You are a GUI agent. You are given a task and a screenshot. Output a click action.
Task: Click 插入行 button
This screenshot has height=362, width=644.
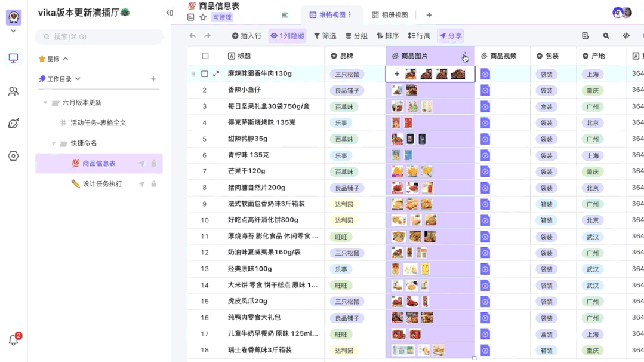pyautogui.click(x=246, y=36)
